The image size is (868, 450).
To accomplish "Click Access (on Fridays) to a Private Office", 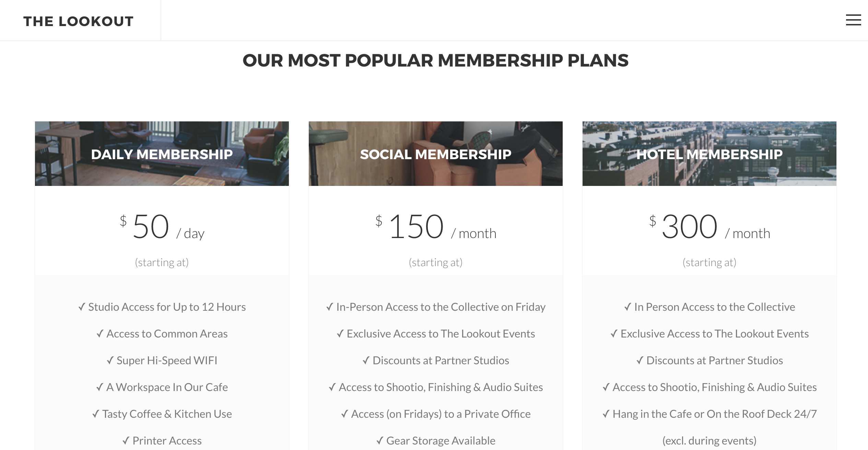I will click(436, 414).
